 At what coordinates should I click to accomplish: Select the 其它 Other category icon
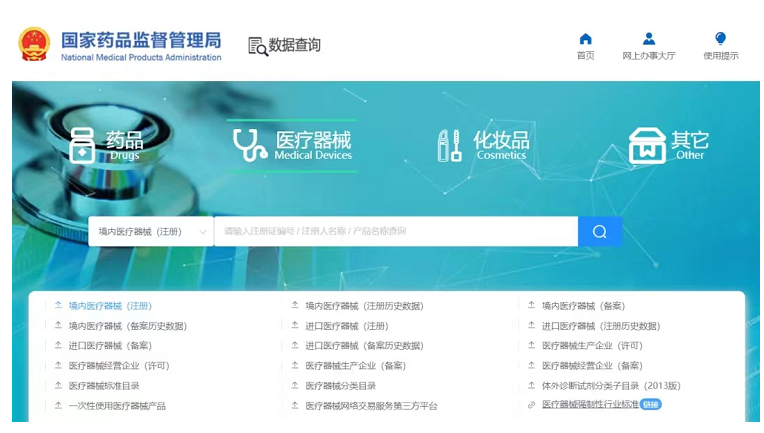[647, 146]
